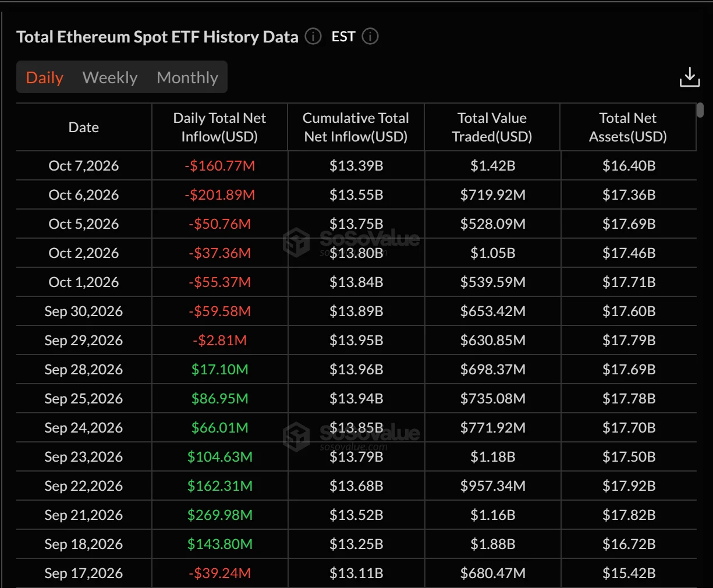The height and width of the screenshot is (588, 713).
Task: Select the Oct 6,2026 date cell
Action: [x=84, y=195]
